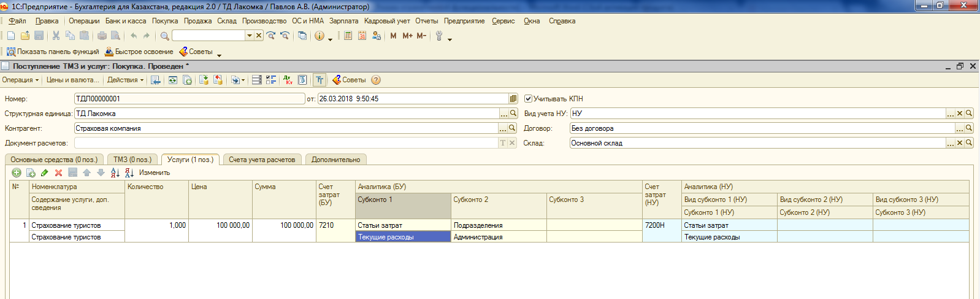The width and height of the screenshot is (980, 299).
Task: Show Дт/Кт posting result icon
Action: [x=288, y=80]
